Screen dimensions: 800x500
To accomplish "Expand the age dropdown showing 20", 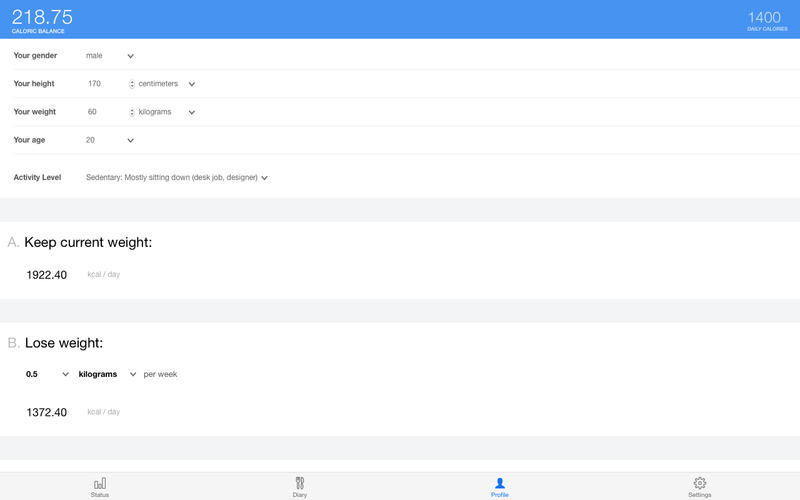I will pos(110,140).
